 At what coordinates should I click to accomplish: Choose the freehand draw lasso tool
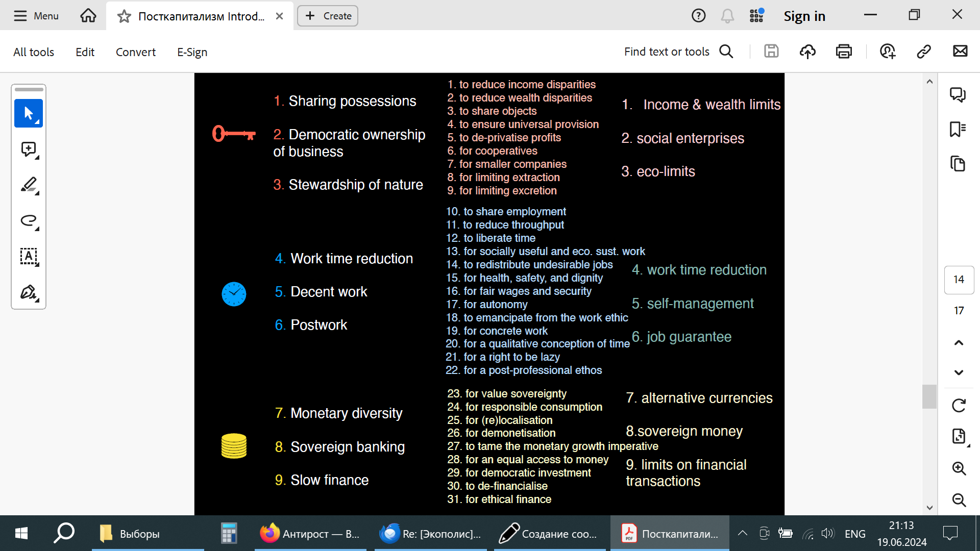click(29, 220)
